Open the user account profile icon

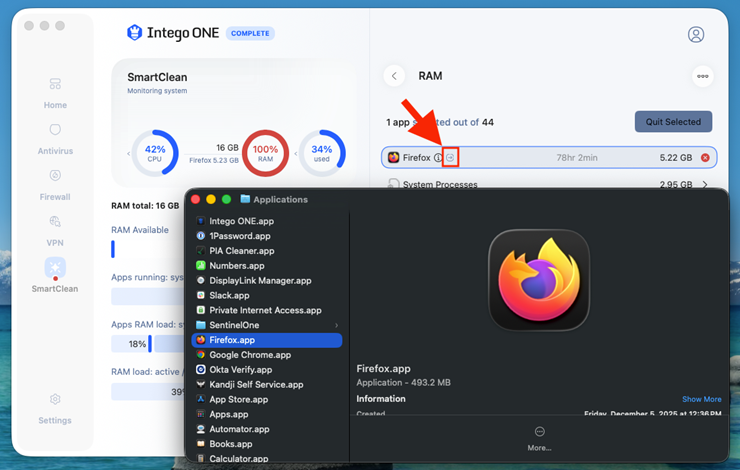696,34
